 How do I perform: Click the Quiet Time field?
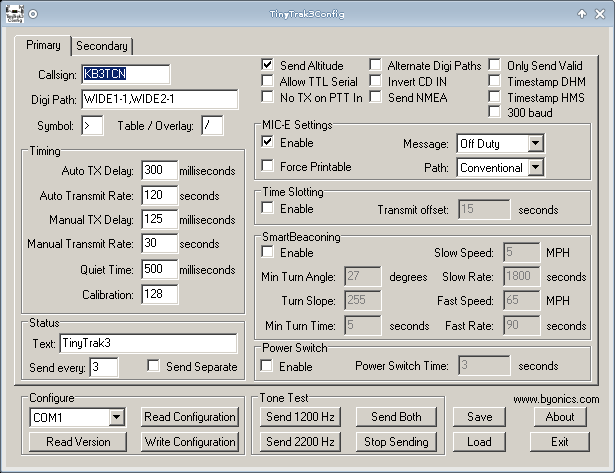tap(159, 269)
